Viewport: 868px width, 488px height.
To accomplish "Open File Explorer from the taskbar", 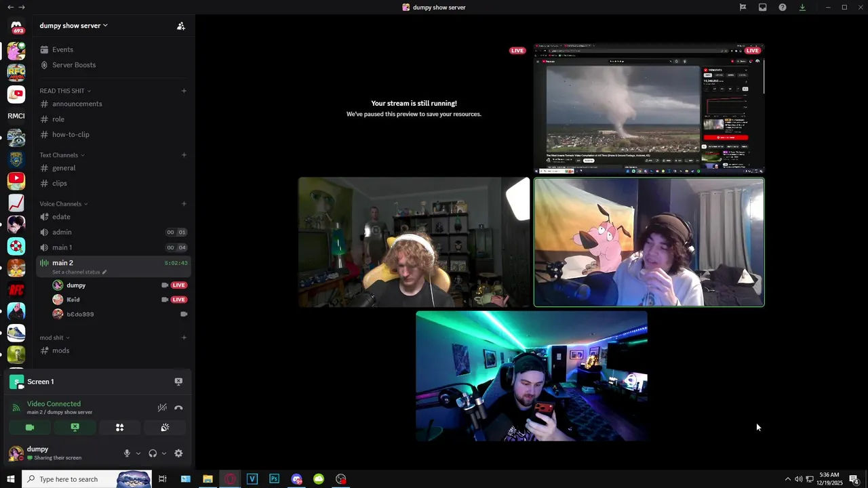I will (x=208, y=479).
